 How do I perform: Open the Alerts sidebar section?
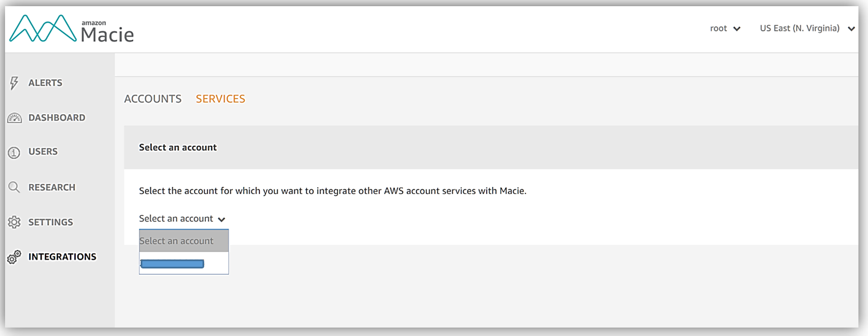click(x=45, y=83)
